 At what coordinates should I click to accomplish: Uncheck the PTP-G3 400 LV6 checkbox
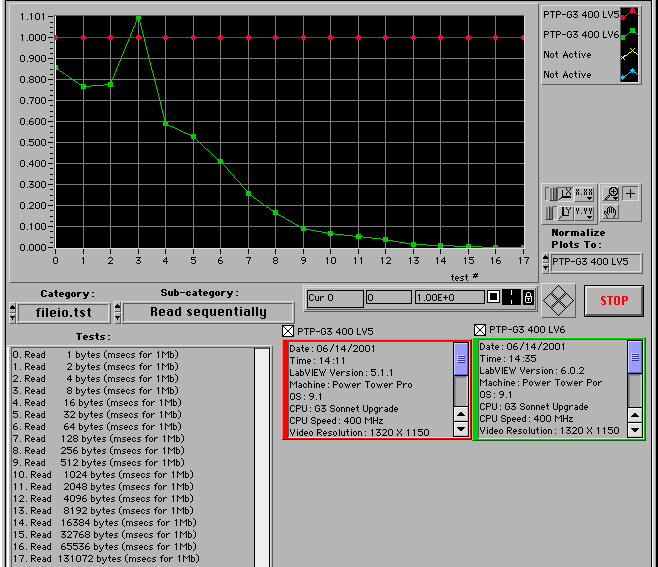point(479,329)
